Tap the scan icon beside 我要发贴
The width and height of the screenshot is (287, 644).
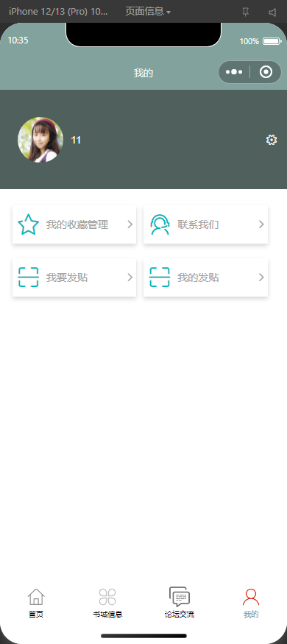[28, 277]
